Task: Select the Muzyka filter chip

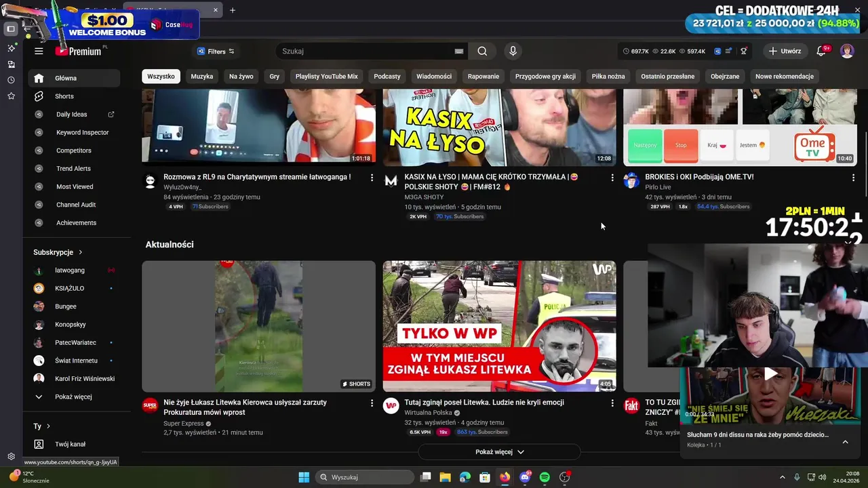Action: 202,77
